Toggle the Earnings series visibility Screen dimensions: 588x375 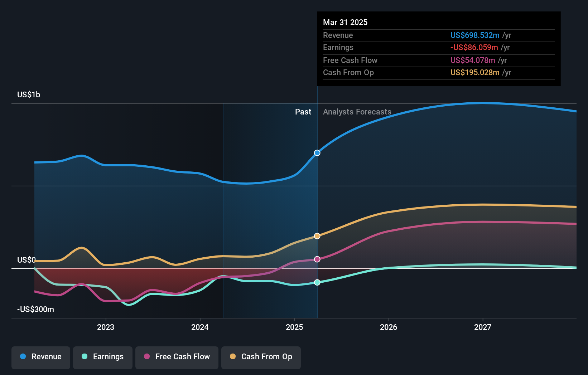103,357
